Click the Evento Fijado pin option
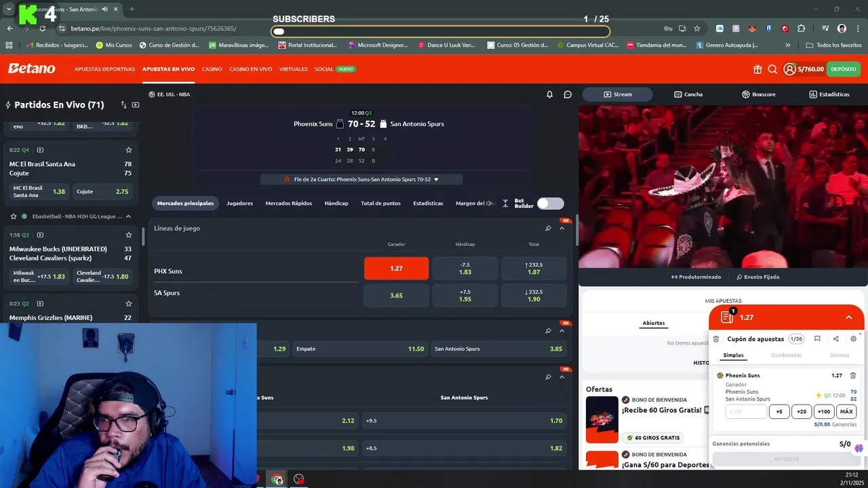This screenshot has height=488, width=868. tap(758, 277)
